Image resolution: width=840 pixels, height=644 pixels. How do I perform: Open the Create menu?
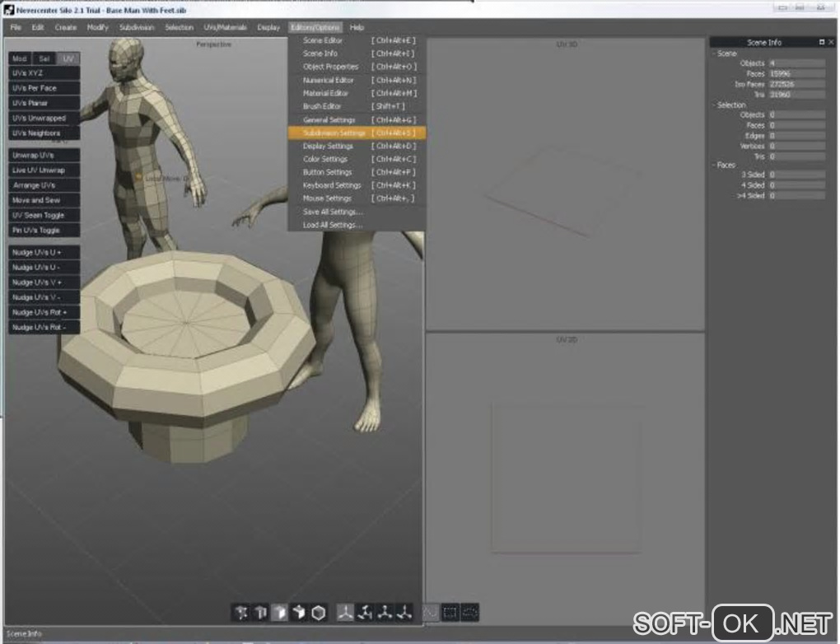point(65,27)
